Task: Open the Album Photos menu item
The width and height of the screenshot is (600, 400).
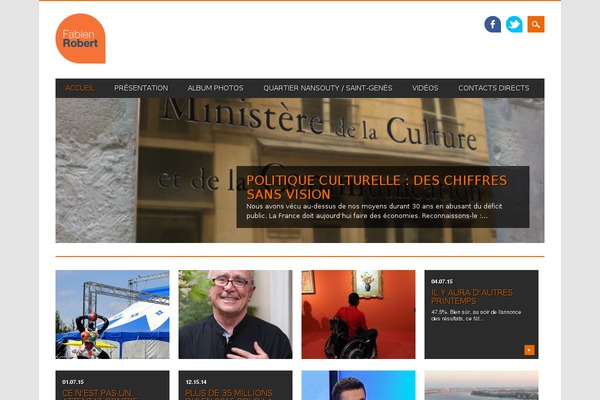Action: tap(215, 88)
